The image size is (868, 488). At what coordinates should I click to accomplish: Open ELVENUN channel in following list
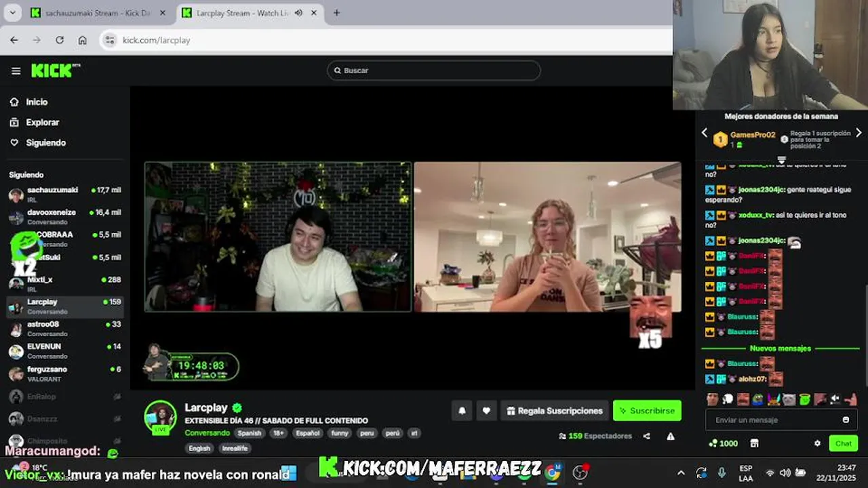click(65, 351)
